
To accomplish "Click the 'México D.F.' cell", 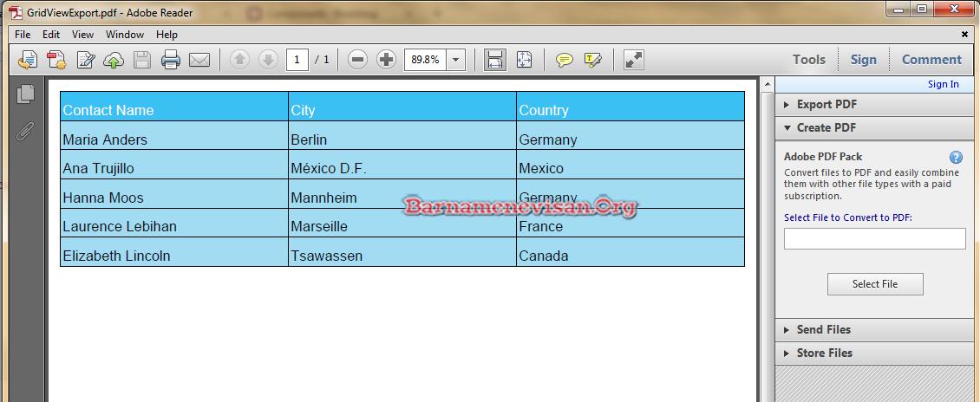I will click(402, 165).
